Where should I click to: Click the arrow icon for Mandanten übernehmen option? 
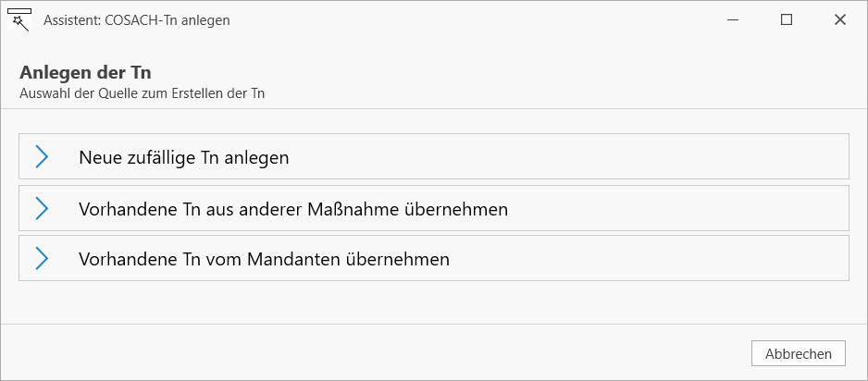[42, 258]
